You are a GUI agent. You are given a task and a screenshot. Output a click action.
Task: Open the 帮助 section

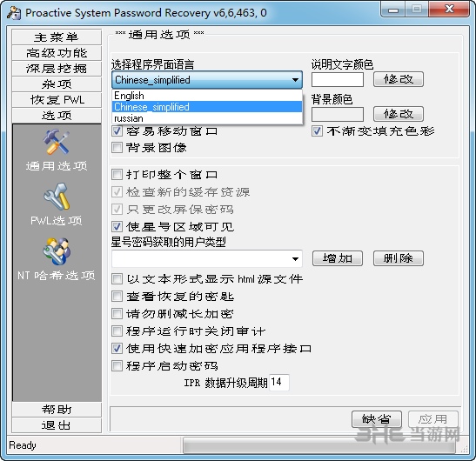(x=57, y=410)
